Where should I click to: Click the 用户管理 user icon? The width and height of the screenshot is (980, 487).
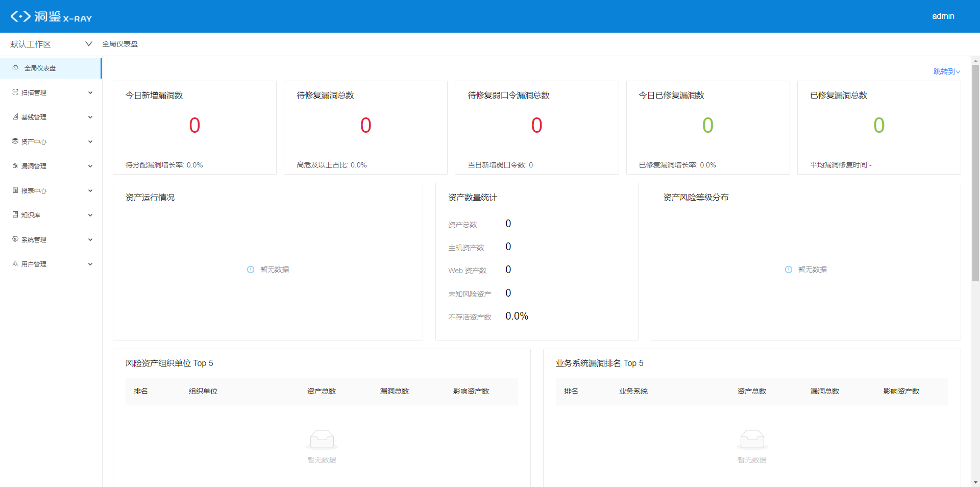[15, 264]
